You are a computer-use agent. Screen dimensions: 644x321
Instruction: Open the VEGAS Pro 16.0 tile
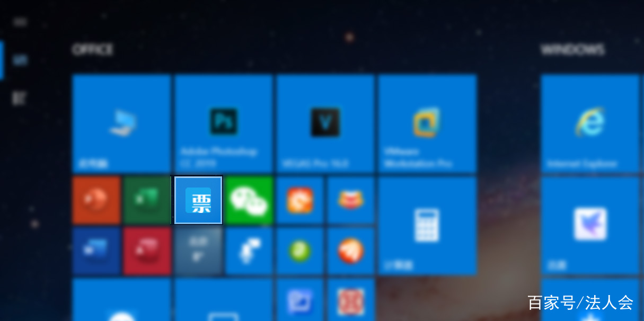coord(325,123)
